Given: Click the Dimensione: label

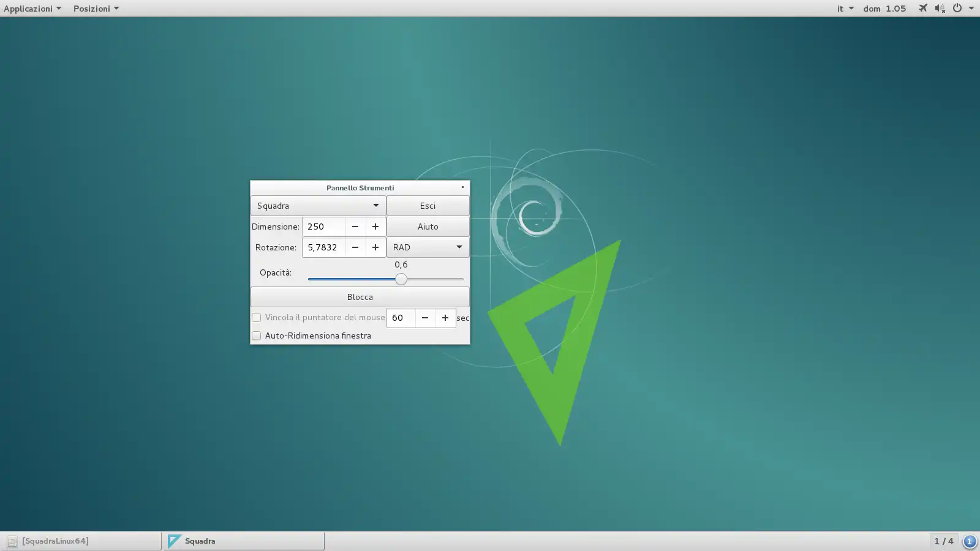Looking at the screenshot, I should click(276, 227).
